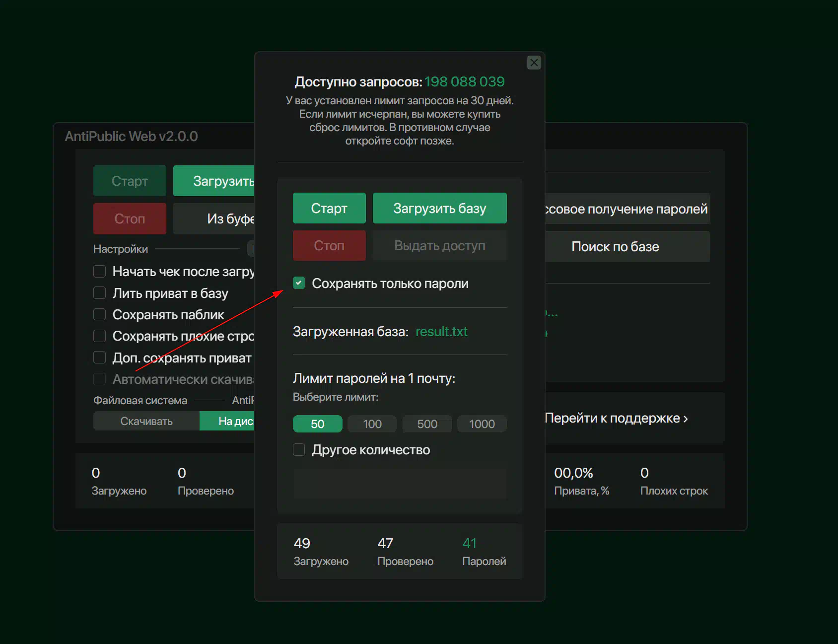Click the red Стоп button in the dialog

coord(329,245)
